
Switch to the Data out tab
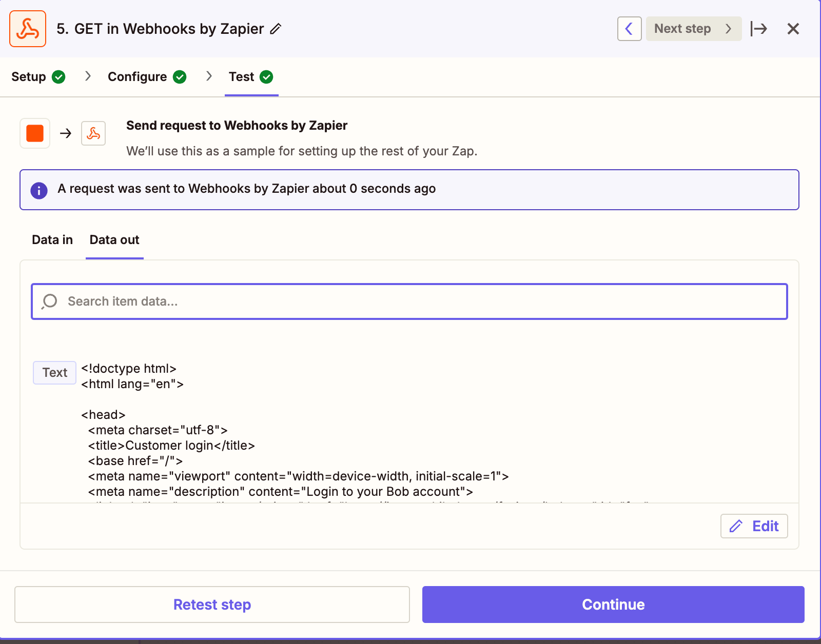114,240
